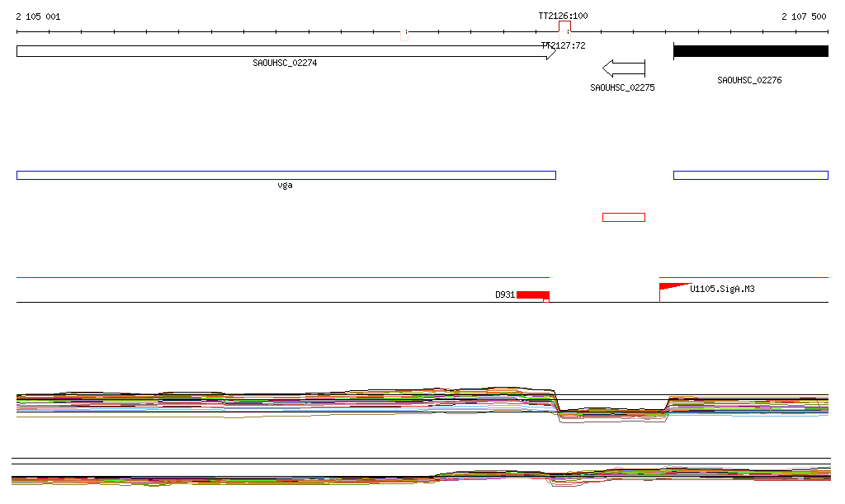Open the SAOUHSC_02276 gene label
Viewport: 845px width, 504px height.
coord(749,81)
